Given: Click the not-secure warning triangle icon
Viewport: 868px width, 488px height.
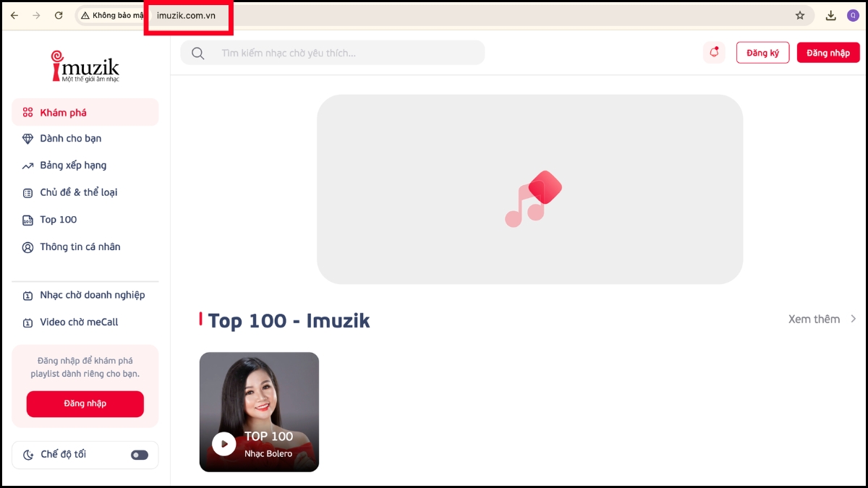Looking at the screenshot, I should [x=85, y=15].
